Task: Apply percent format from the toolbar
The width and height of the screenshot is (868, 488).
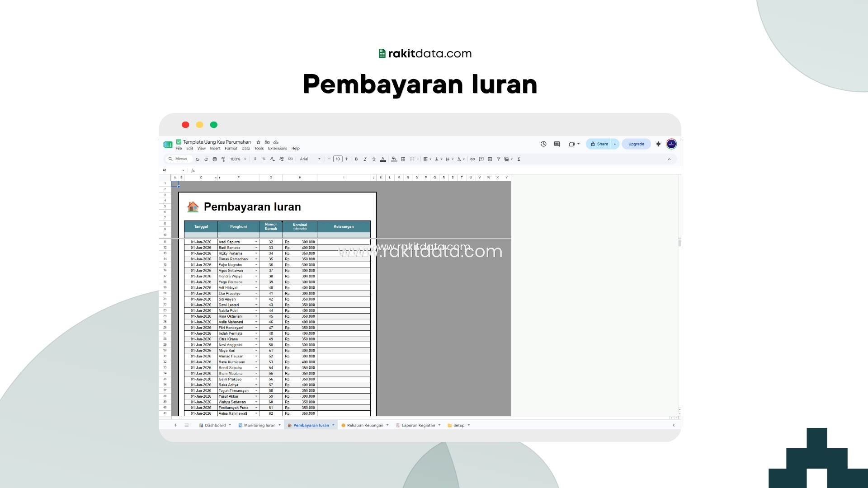Action: click(264, 159)
